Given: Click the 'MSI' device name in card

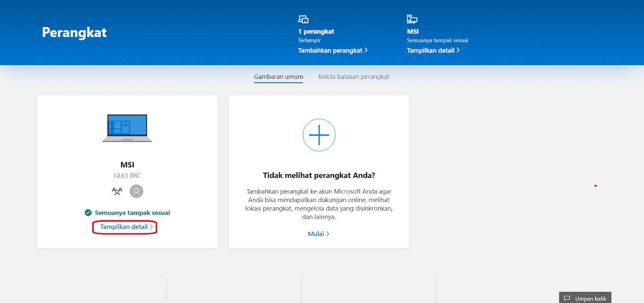Looking at the screenshot, I should [127, 165].
